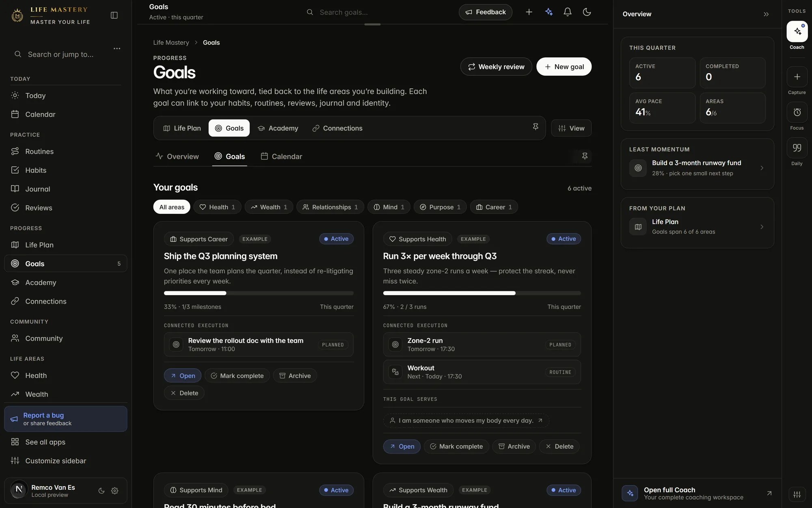812x508 pixels.
Task: Toggle theme moon next to Remco Van Es
Action: (x=101, y=491)
